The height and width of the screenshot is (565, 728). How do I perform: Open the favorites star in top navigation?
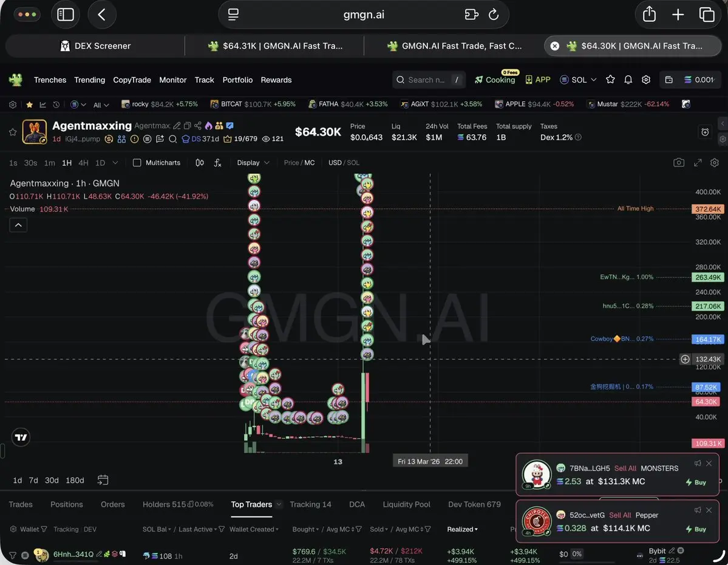click(x=610, y=80)
